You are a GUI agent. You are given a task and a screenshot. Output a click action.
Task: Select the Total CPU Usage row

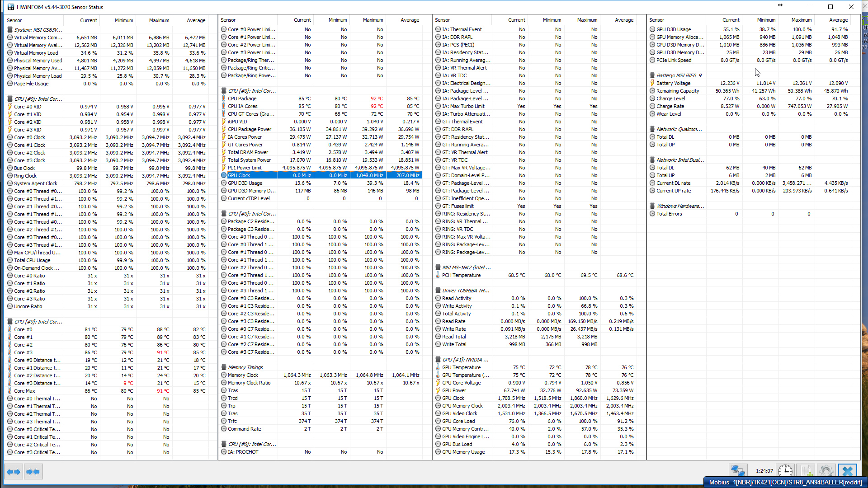107,260
